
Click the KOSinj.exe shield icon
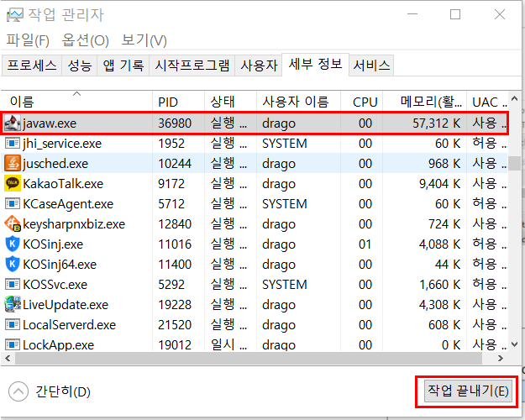[x=13, y=244]
